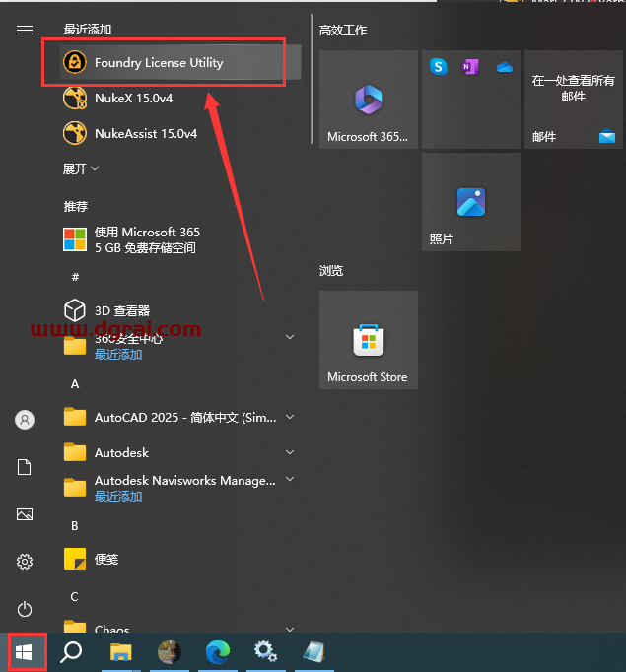The width and height of the screenshot is (626, 672).
Task: Click the 最近添加 section heading
Action: (88, 30)
